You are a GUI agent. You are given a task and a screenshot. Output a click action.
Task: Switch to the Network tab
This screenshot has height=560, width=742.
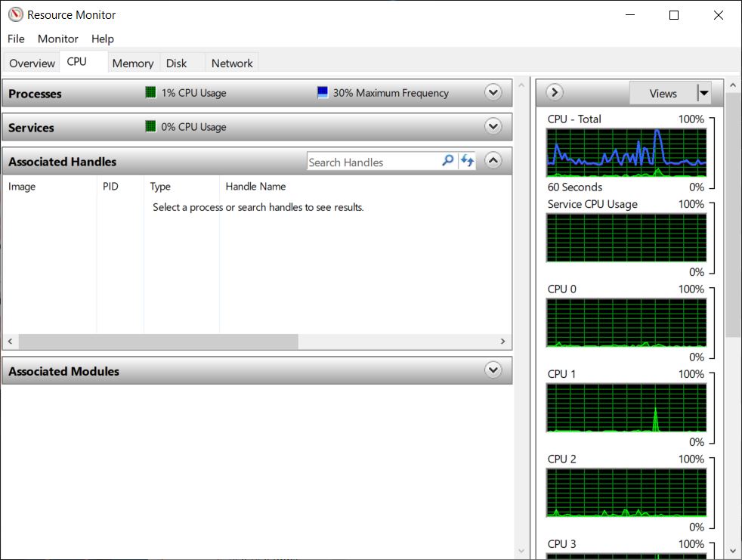coord(232,63)
